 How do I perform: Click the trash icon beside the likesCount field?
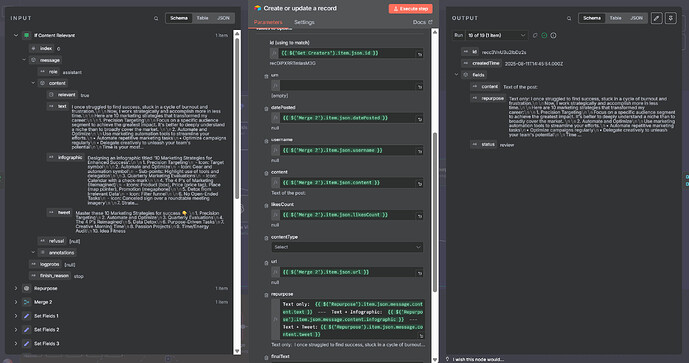266,206
